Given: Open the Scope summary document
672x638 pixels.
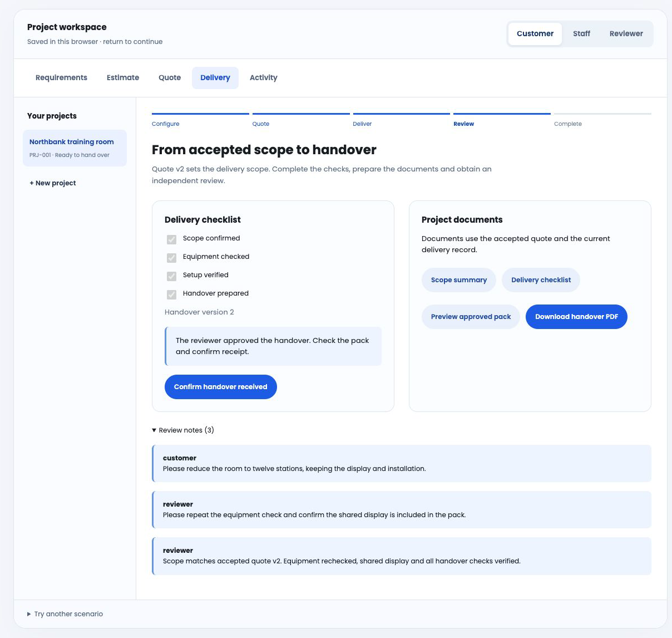Looking at the screenshot, I should (x=459, y=280).
